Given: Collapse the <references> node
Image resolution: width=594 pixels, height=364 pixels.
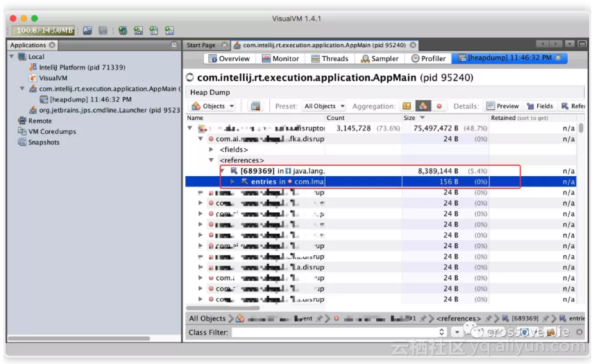Looking at the screenshot, I should (x=212, y=160).
